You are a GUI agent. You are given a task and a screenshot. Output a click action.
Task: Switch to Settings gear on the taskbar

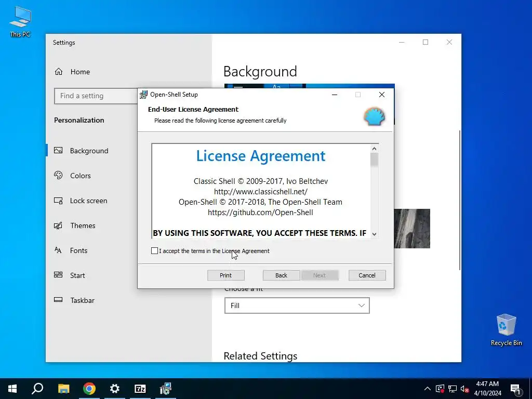[x=115, y=389]
